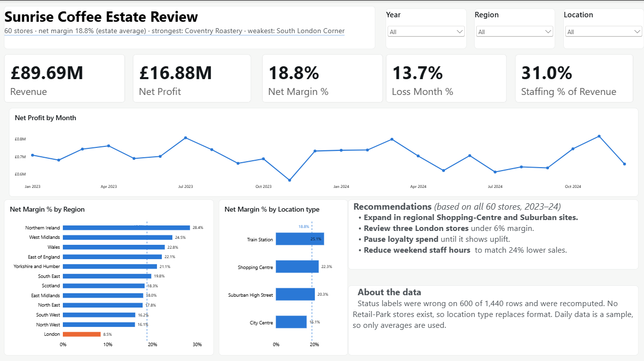
Task: Expand the Region filter dropdown
Action: coord(514,32)
